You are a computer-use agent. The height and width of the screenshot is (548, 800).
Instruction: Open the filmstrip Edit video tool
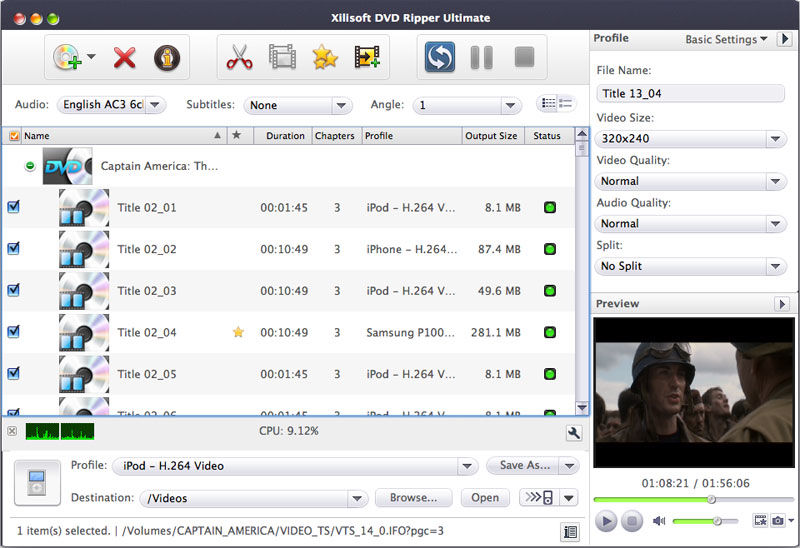pyautogui.click(x=282, y=57)
